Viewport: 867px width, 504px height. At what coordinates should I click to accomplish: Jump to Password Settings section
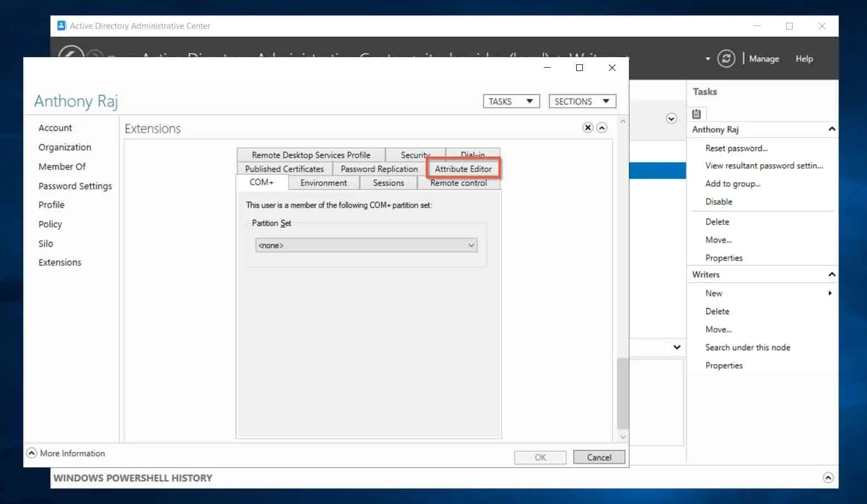[x=75, y=186]
